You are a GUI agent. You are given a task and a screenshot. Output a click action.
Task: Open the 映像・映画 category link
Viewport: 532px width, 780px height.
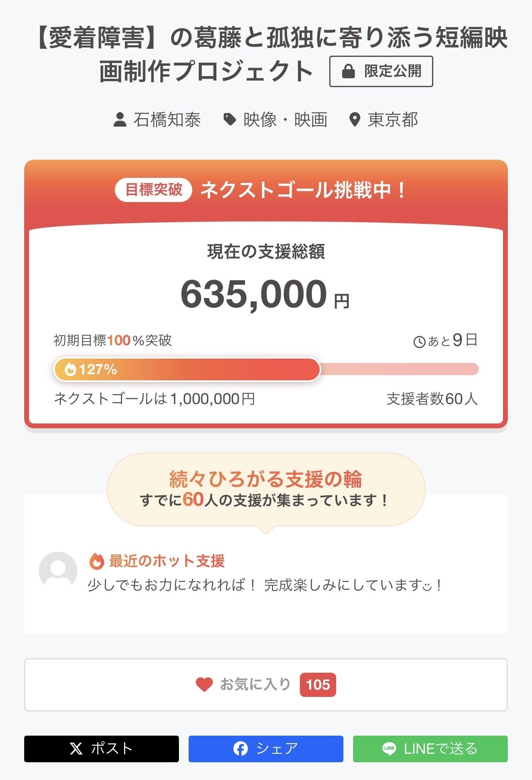click(285, 120)
